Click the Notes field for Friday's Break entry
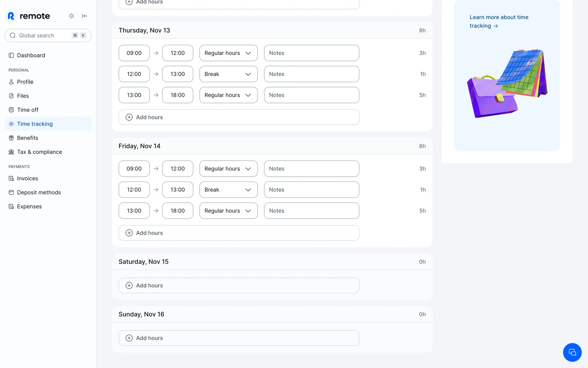The height and width of the screenshot is (368, 588). pos(311,190)
